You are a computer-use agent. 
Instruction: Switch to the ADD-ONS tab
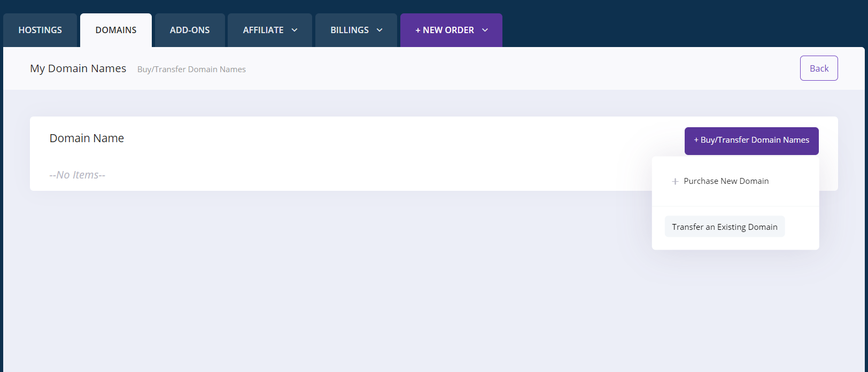[190, 30]
